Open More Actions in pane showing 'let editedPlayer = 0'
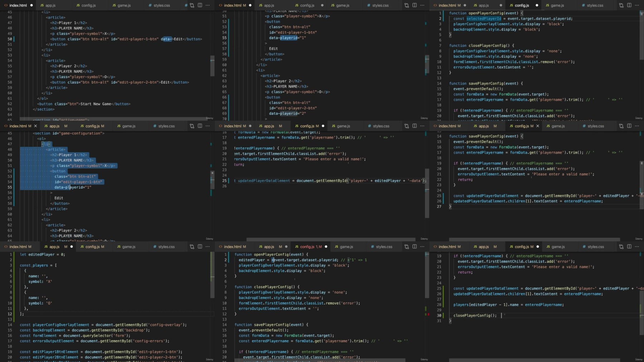Screen dimensions: 644x362 pos(208,247)
